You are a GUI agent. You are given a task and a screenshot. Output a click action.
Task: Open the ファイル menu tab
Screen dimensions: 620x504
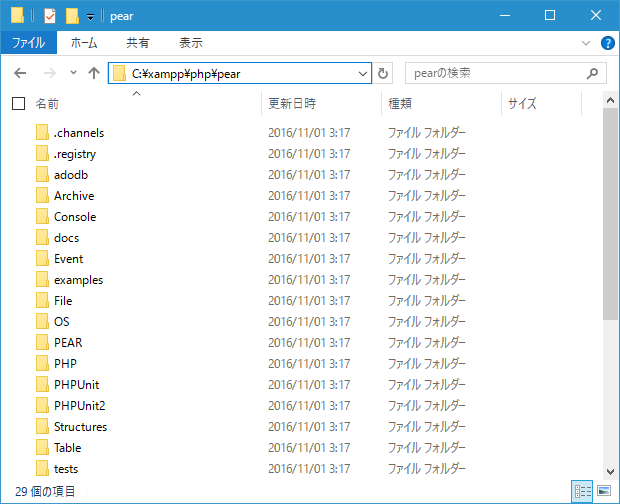(x=29, y=43)
